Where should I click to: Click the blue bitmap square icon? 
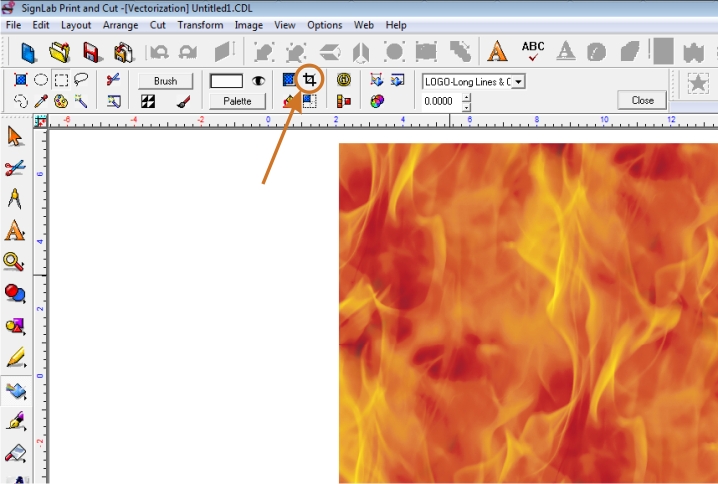(288, 80)
